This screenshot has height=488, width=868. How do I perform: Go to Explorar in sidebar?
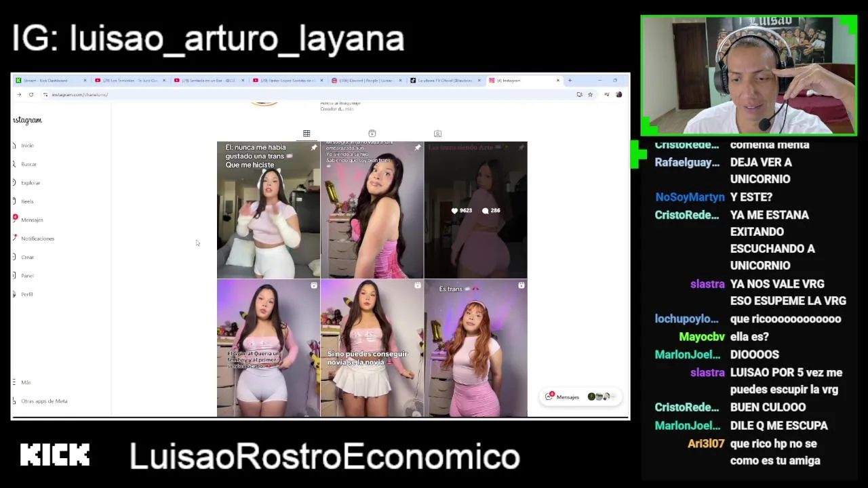(x=31, y=183)
